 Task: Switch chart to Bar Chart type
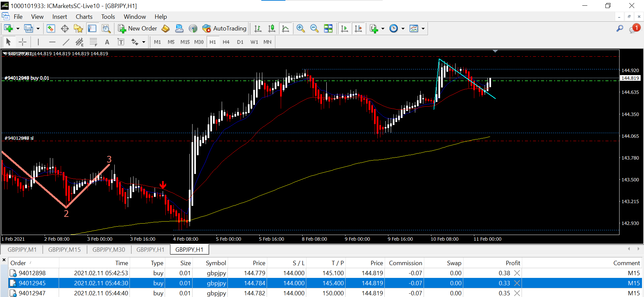[x=258, y=28]
